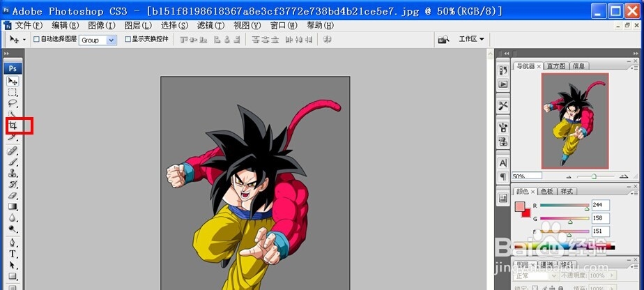Open the Layer Comps panel icon
This screenshot has height=290, width=644.
[503, 199]
